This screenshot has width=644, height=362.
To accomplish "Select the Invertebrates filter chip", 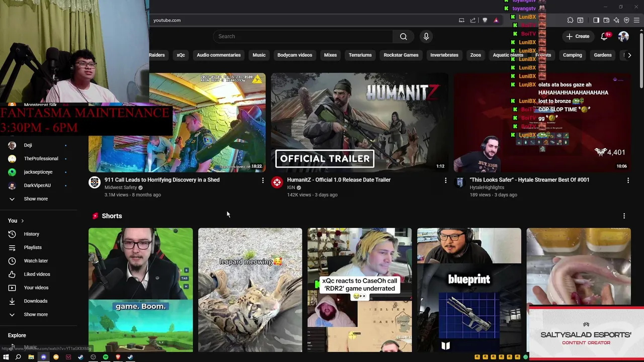I will (444, 55).
